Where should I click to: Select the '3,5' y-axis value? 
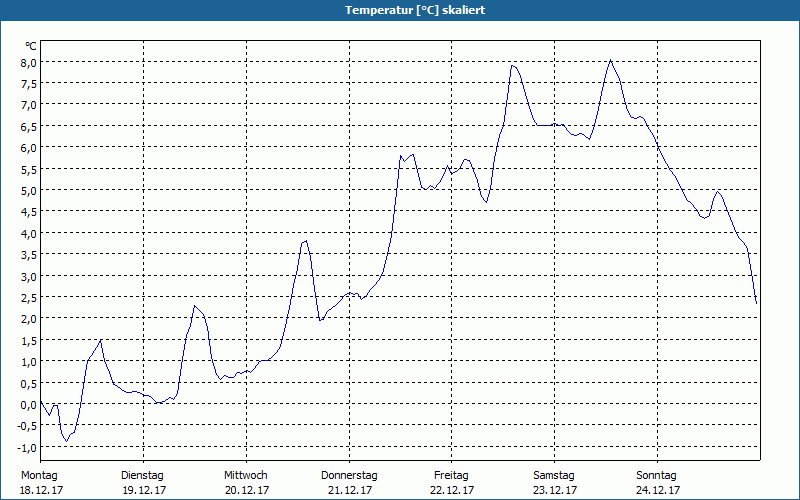(28, 255)
